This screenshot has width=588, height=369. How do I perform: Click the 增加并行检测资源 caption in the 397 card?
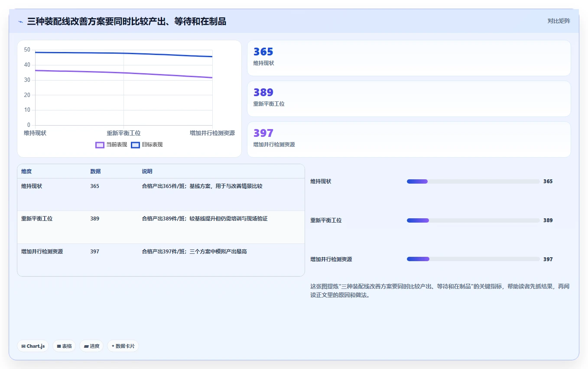tap(274, 145)
